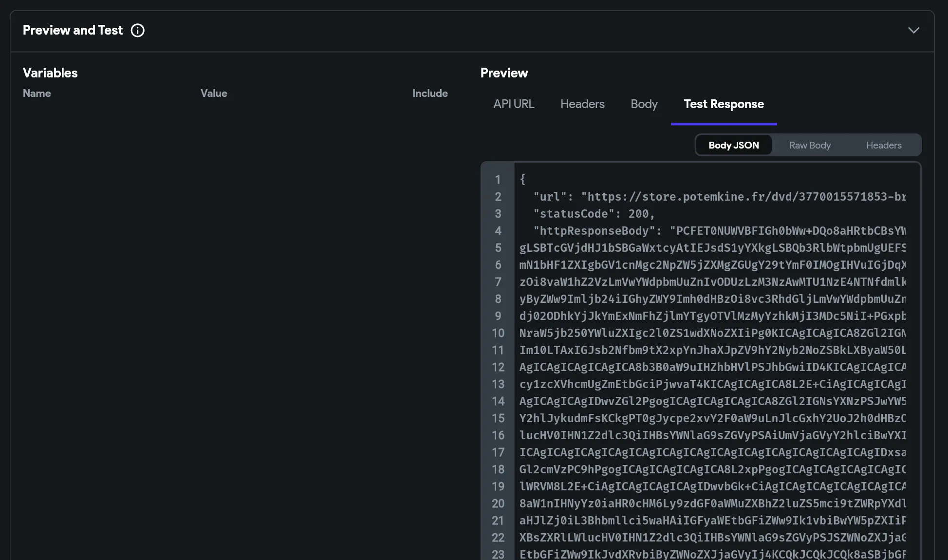Click line number 1 in the gutter
This screenshot has height=560, width=948.
(498, 180)
